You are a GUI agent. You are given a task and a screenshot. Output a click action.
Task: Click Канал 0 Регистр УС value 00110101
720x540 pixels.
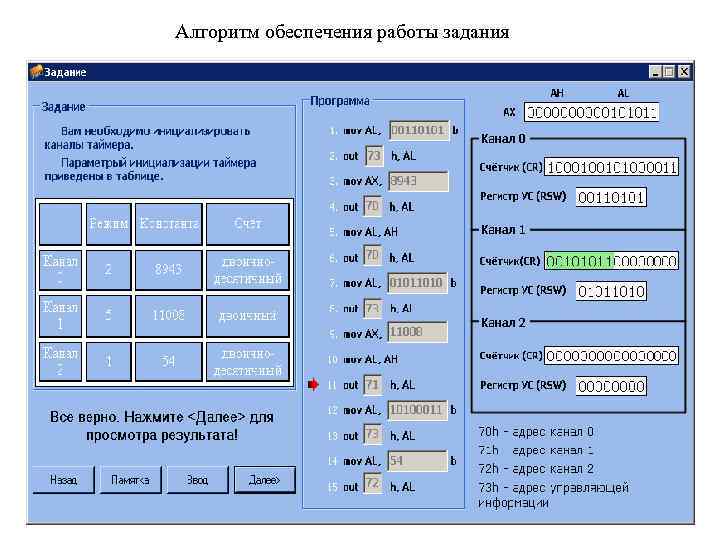point(611,197)
